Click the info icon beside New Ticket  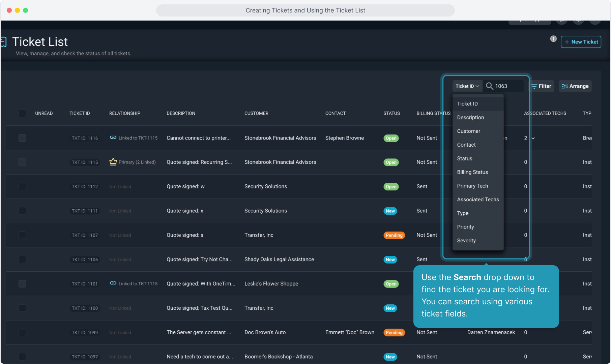pos(553,39)
